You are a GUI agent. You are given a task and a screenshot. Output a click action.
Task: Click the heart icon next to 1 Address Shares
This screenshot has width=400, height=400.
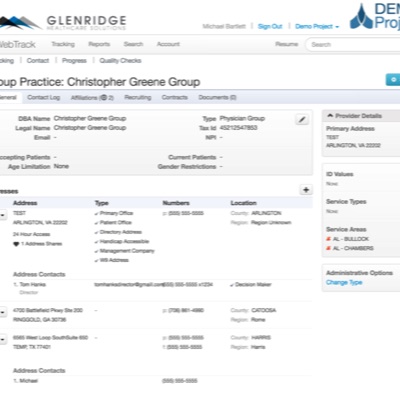tap(16, 244)
